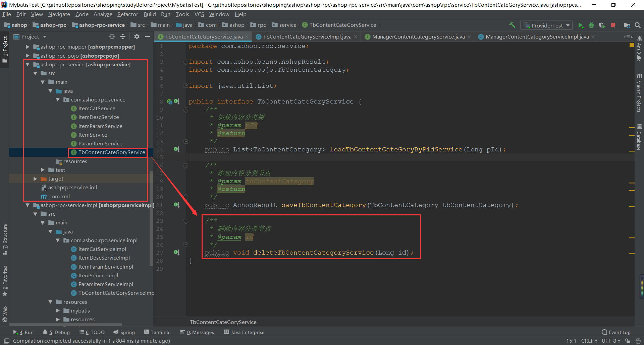Expand target folder node
Image resolution: width=644 pixels, height=345 pixels.
pyautogui.click(x=35, y=179)
